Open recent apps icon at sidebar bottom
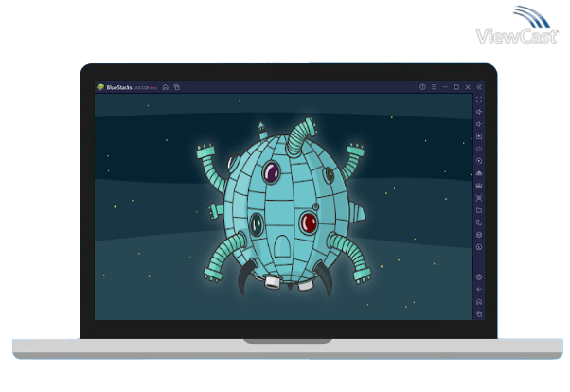The height and width of the screenshot is (392, 570). pos(479,313)
